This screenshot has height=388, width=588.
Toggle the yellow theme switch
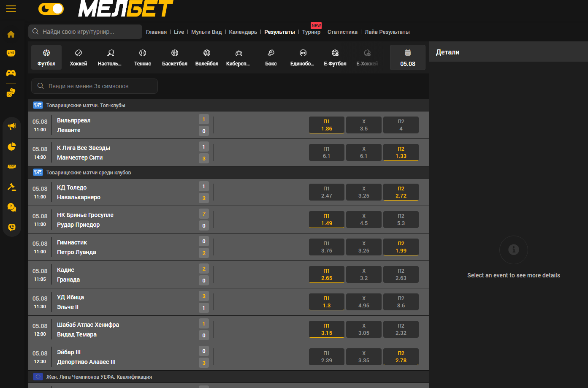click(x=51, y=9)
